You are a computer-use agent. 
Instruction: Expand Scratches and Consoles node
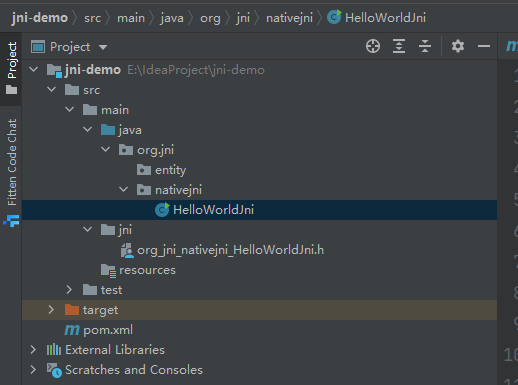pos(33,369)
